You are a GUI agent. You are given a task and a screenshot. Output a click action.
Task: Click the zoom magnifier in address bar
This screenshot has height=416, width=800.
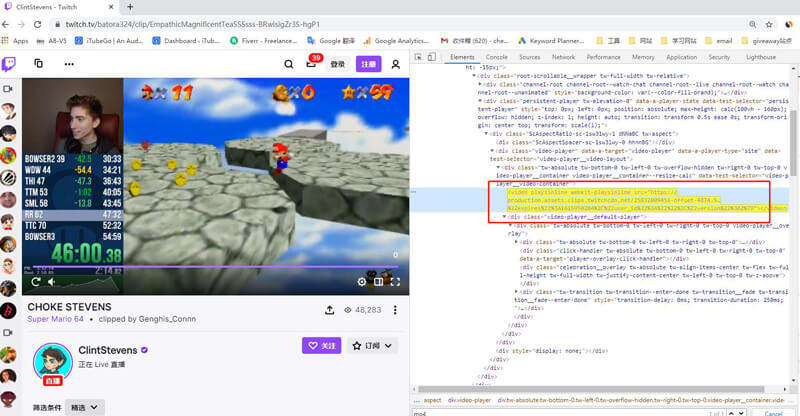753,24
